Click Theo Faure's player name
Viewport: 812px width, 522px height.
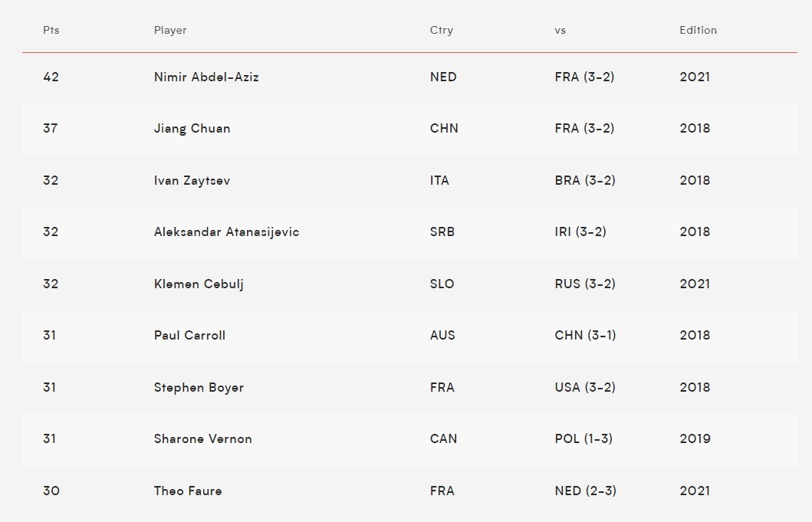point(188,491)
